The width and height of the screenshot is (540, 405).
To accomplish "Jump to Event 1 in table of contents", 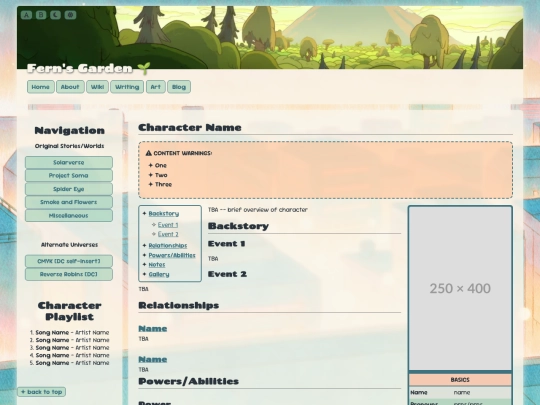I will coord(168,225).
